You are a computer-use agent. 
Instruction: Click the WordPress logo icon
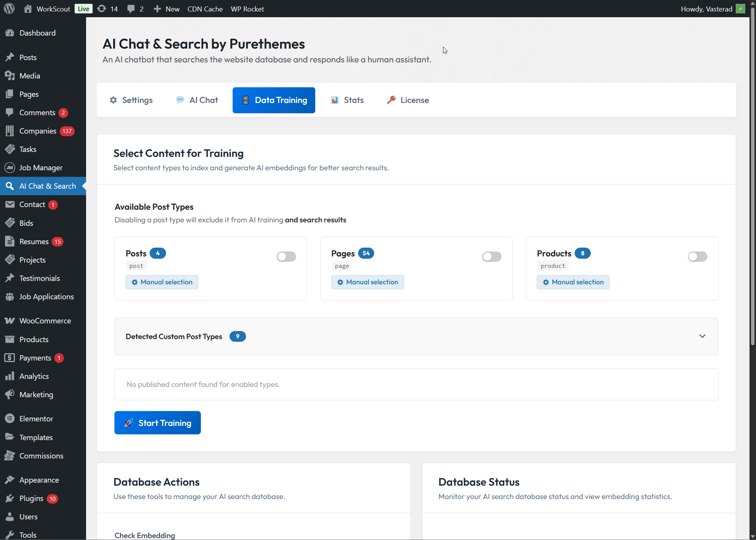[x=9, y=8]
